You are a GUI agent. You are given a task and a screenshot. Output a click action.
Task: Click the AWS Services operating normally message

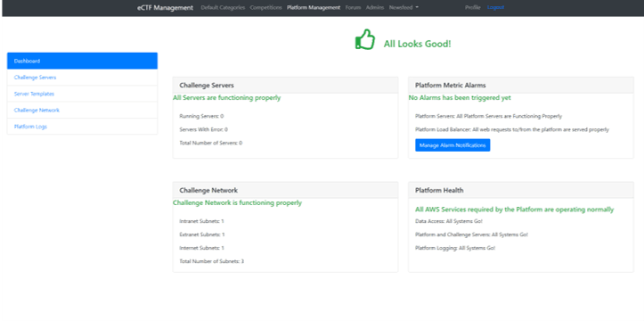(514, 210)
